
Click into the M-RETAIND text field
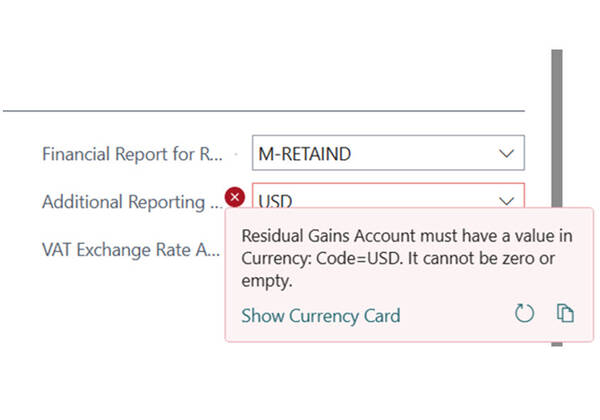pyautogui.click(x=370, y=154)
